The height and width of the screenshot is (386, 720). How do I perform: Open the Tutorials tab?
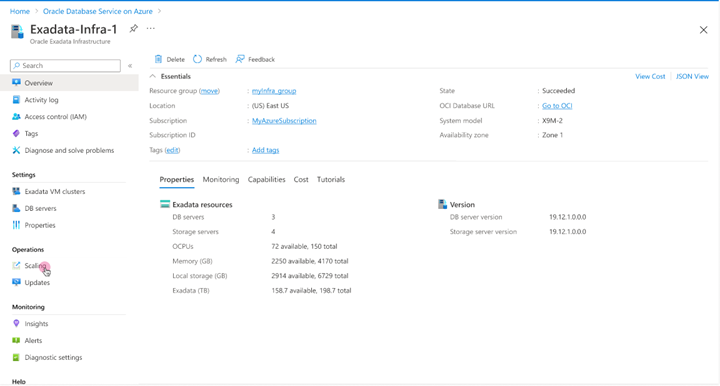point(331,179)
